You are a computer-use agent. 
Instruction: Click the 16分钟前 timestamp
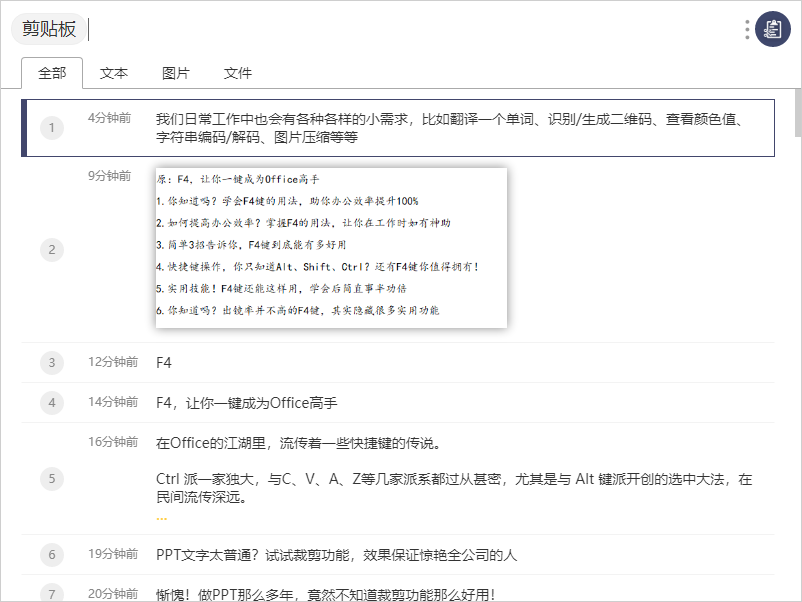pyautogui.click(x=113, y=442)
